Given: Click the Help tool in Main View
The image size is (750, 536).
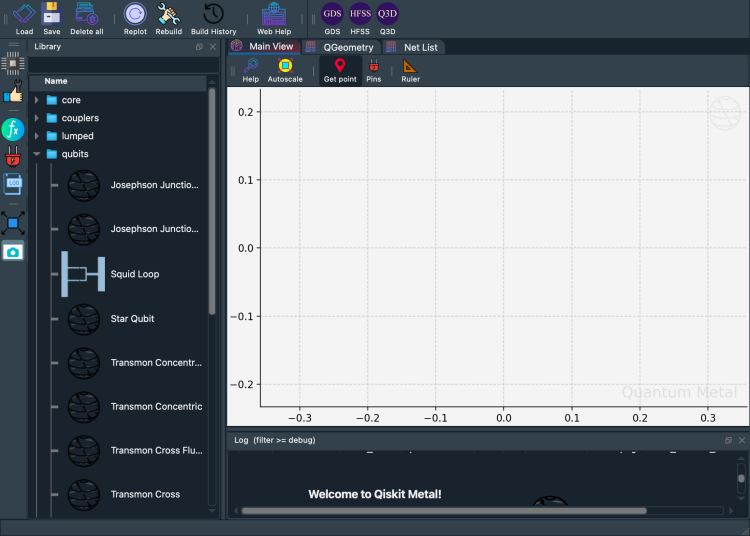Looking at the screenshot, I should coord(250,71).
